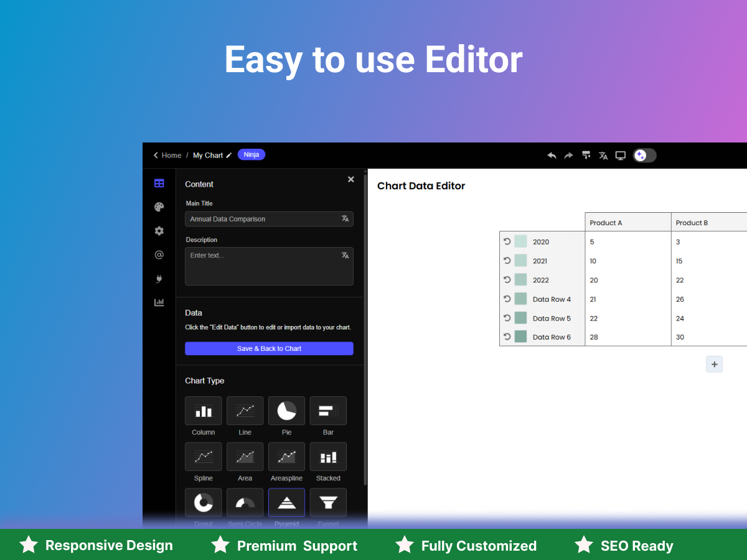
Task: Click the plus add row button
Action: (x=714, y=364)
